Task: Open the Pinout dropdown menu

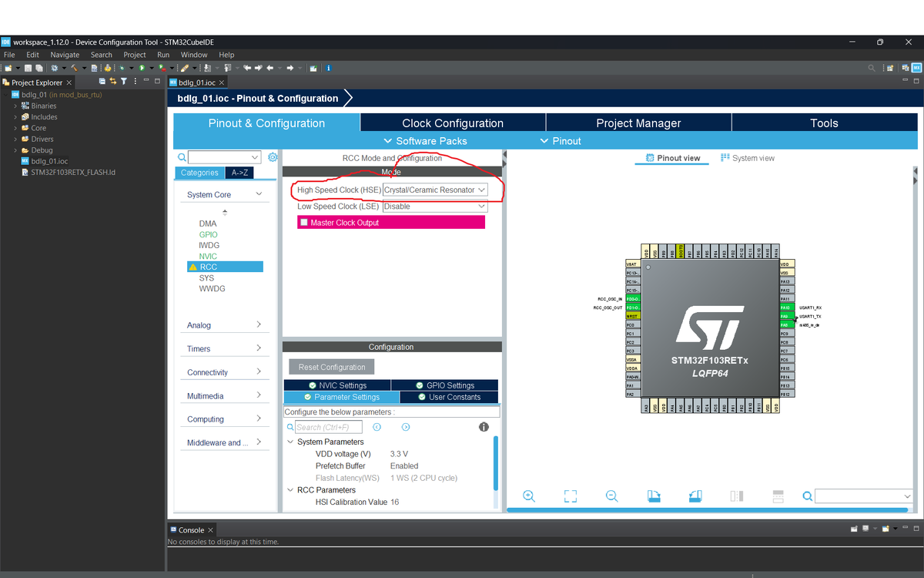Action: [561, 141]
